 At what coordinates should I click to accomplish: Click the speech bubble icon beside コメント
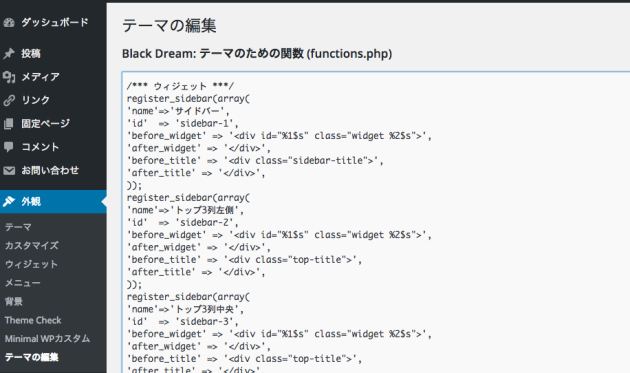pos(9,147)
